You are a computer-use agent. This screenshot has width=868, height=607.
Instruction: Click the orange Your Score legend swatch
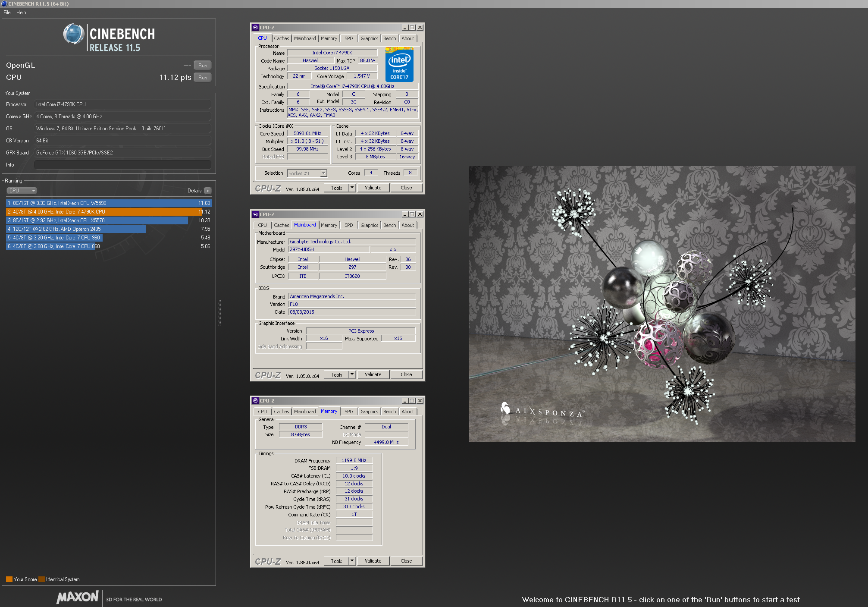[9, 579]
